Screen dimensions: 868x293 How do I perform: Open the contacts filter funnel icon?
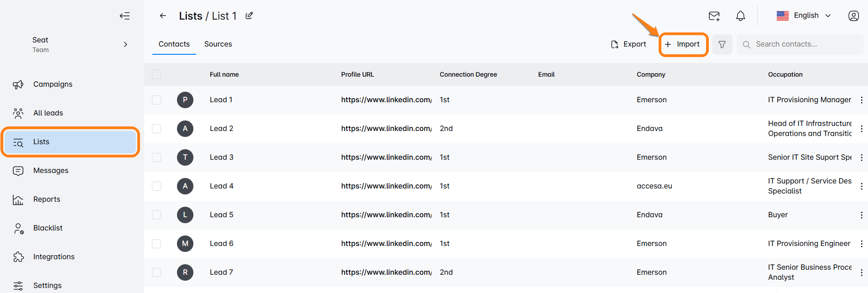[x=722, y=44]
